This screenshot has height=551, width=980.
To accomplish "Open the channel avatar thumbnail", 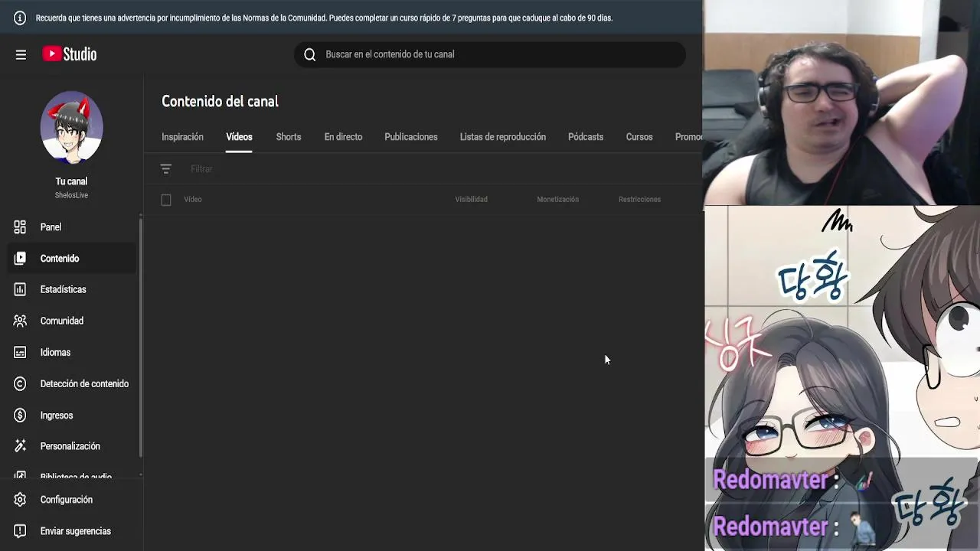I will coord(71,128).
